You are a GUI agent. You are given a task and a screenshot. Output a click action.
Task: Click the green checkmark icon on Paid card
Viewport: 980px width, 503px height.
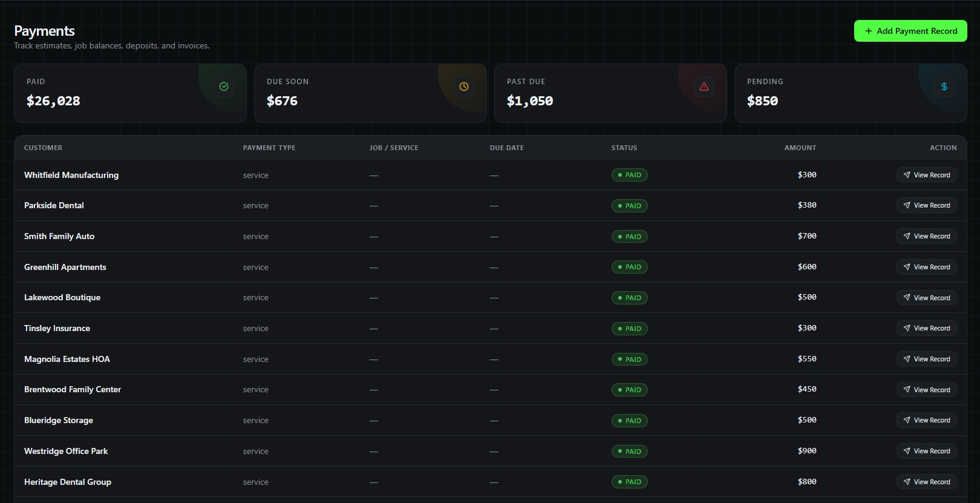(x=224, y=87)
